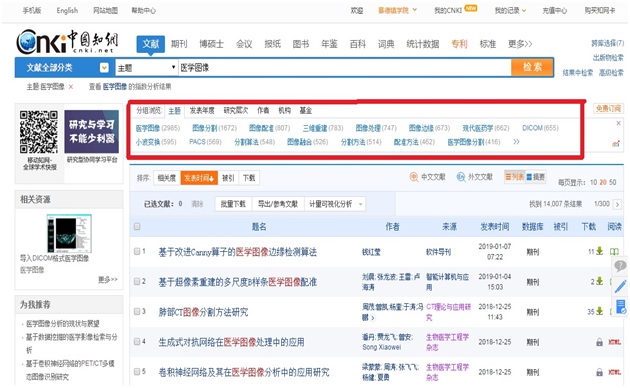
Task: Click the orange 检索 search button
Action: pos(532,67)
